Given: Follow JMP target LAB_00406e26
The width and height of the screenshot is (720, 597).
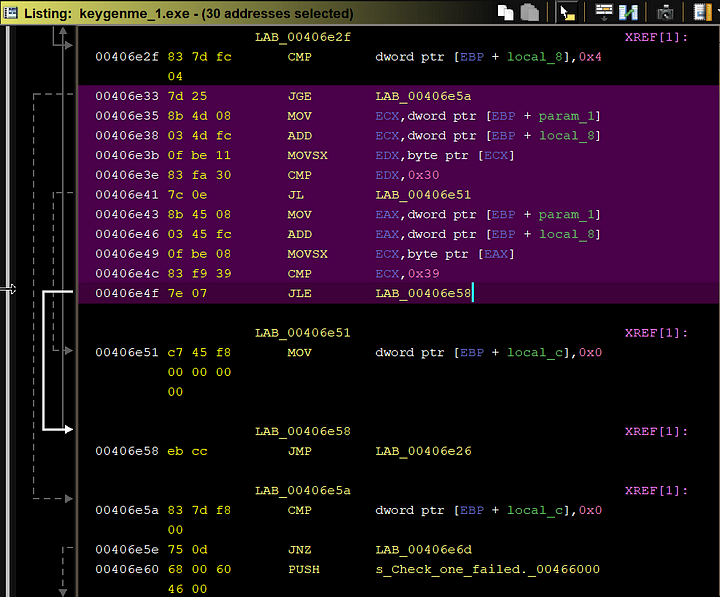Looking at the screenshot, I should (423, 451).
